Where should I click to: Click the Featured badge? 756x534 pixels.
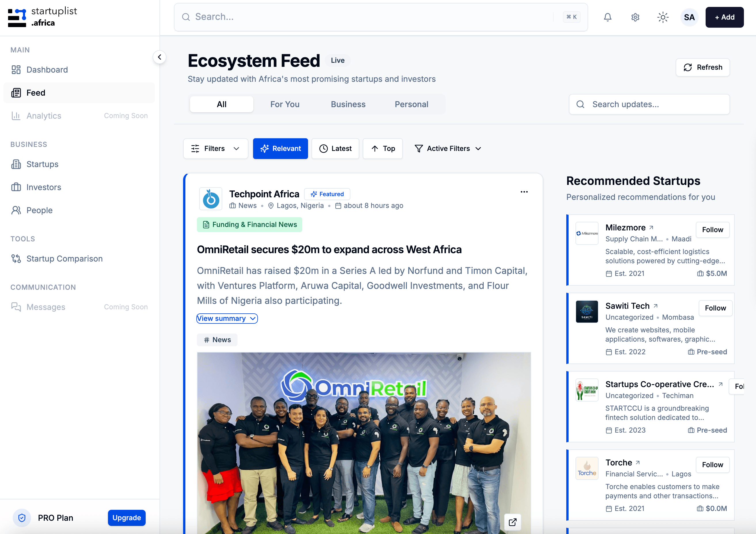coord(327,194)
